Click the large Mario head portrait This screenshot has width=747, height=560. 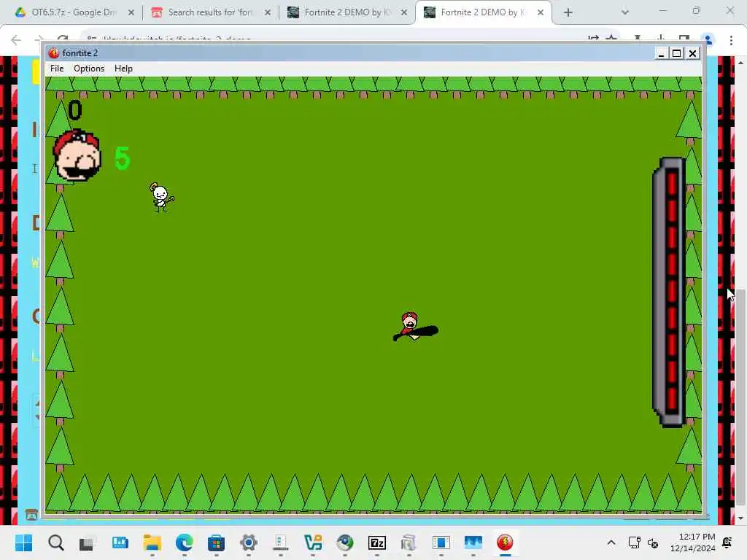77,155
